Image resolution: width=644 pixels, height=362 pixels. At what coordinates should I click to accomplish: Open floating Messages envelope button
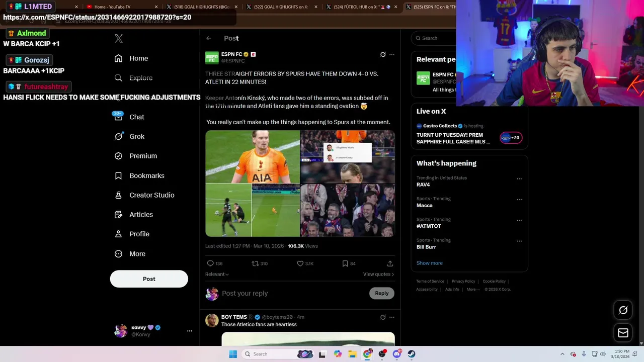point(623,333)
